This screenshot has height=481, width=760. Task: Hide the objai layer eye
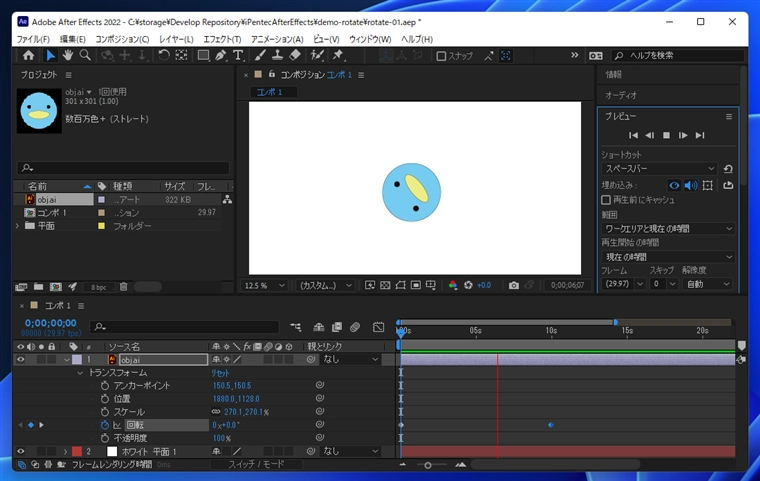(x=20, y=360)
